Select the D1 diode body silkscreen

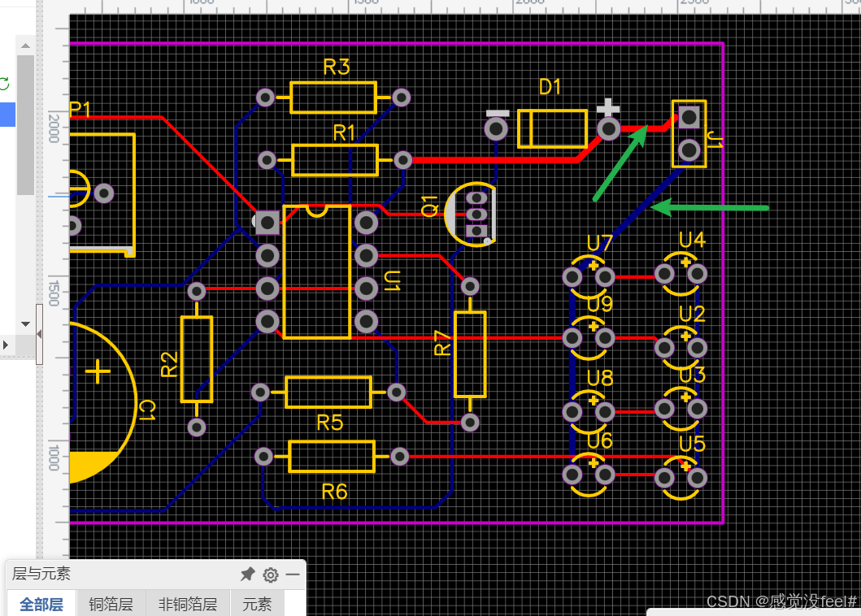tap(552, 129)
